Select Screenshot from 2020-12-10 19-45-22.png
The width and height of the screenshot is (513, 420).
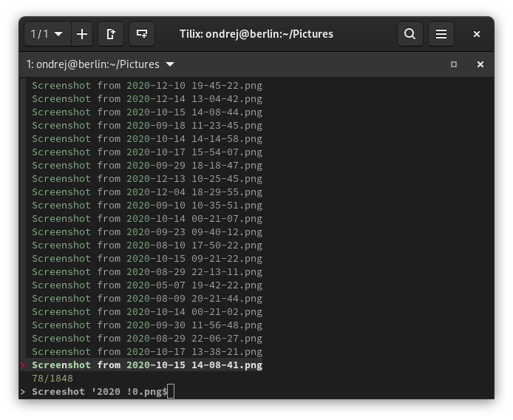[146, 85]
